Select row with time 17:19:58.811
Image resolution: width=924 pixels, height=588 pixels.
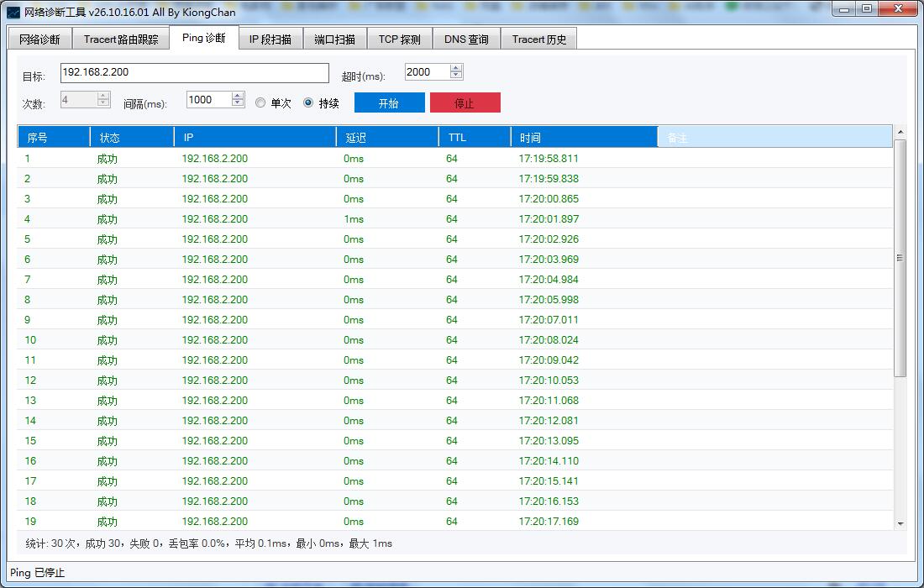point(455,159)
